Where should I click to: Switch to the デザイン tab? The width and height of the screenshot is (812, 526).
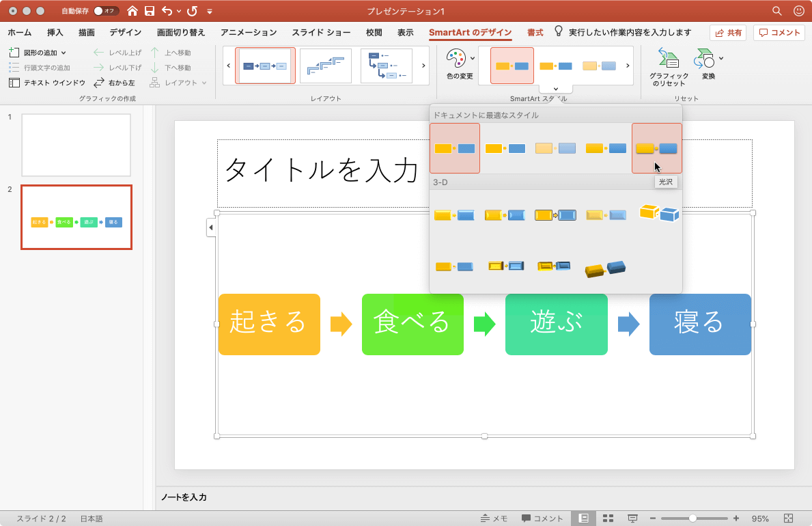point(126,32)
